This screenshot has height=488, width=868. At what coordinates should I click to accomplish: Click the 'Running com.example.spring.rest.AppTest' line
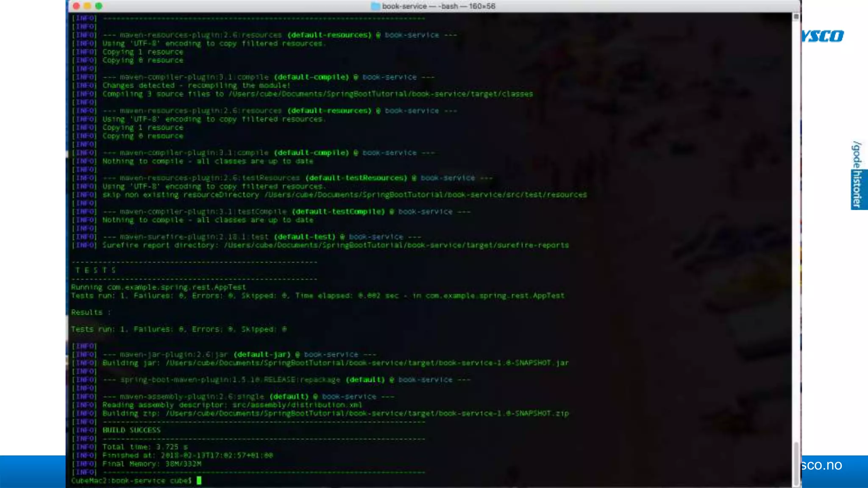click(159, 287)
